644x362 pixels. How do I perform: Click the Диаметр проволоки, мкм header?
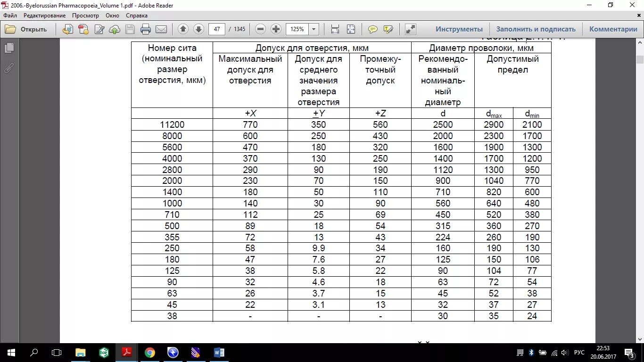(x=481, y=48)
